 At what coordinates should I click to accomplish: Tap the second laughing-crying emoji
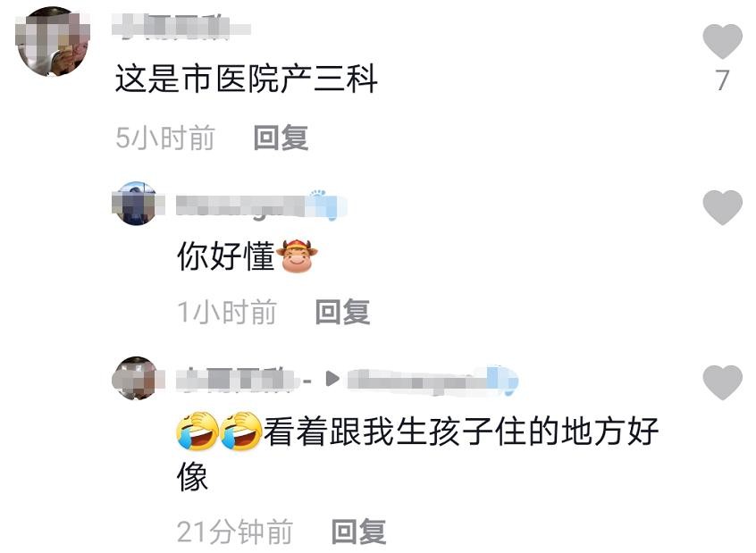click(x=240, y=431)
